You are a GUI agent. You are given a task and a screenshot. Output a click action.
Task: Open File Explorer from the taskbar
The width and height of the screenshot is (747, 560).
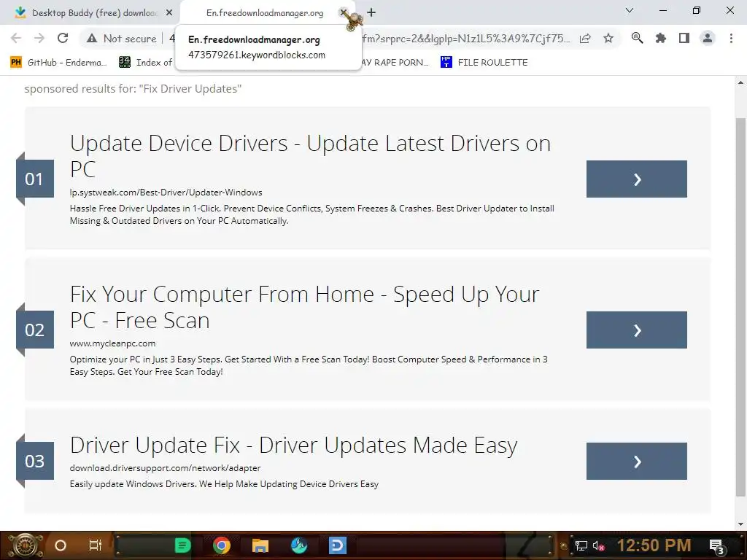[260, 545]
